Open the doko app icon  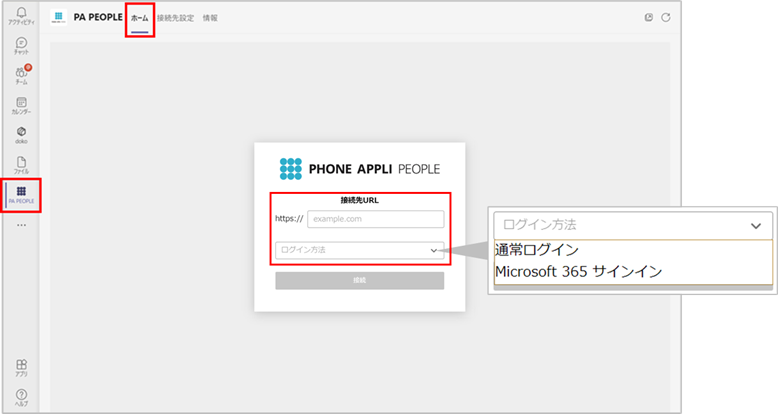(x=21, y=135)
